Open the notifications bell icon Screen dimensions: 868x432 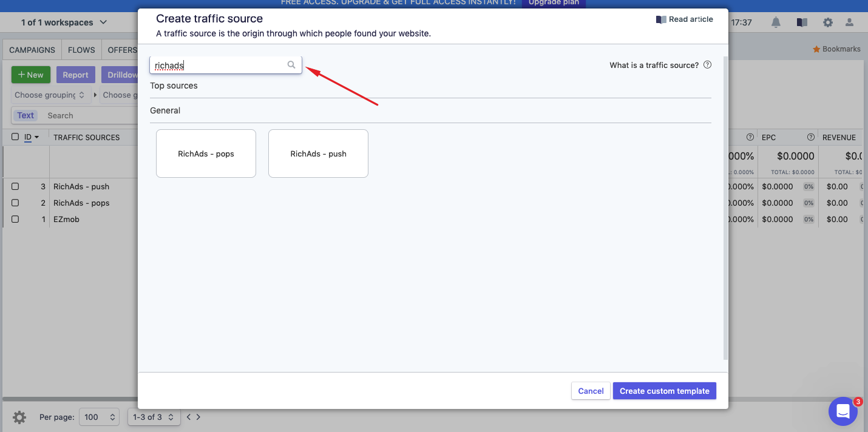(776, 22)
